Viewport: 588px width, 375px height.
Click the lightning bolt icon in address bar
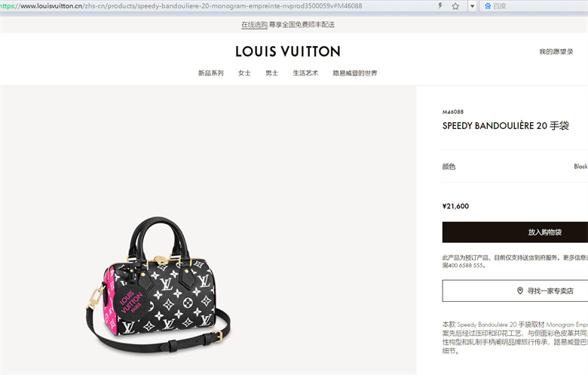point(440,5)
